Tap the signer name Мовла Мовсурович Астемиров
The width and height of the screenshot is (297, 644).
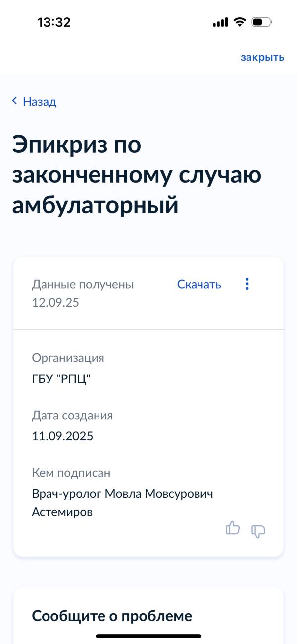[122, 503]
